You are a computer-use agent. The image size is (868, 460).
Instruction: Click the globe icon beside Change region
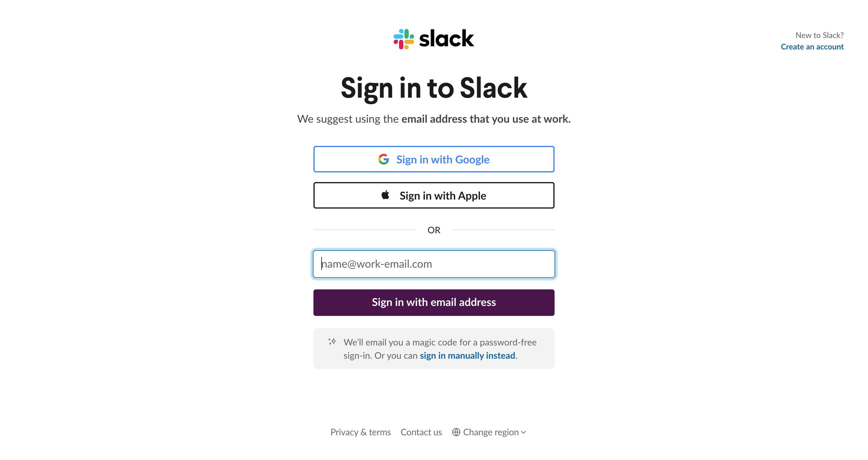coord(456,432)
